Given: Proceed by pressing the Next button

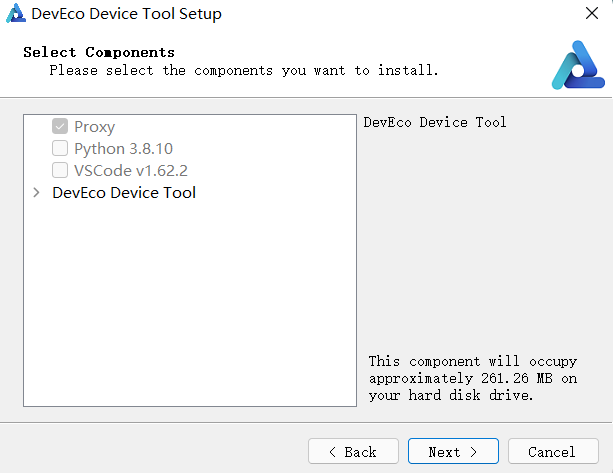Looking at the screenshot, I should [x=453, y=452].
